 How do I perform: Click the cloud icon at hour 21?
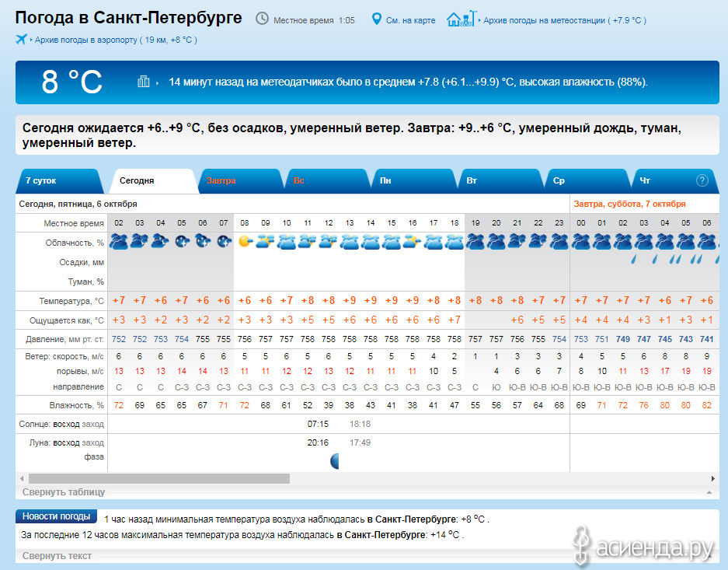[517, 242]
